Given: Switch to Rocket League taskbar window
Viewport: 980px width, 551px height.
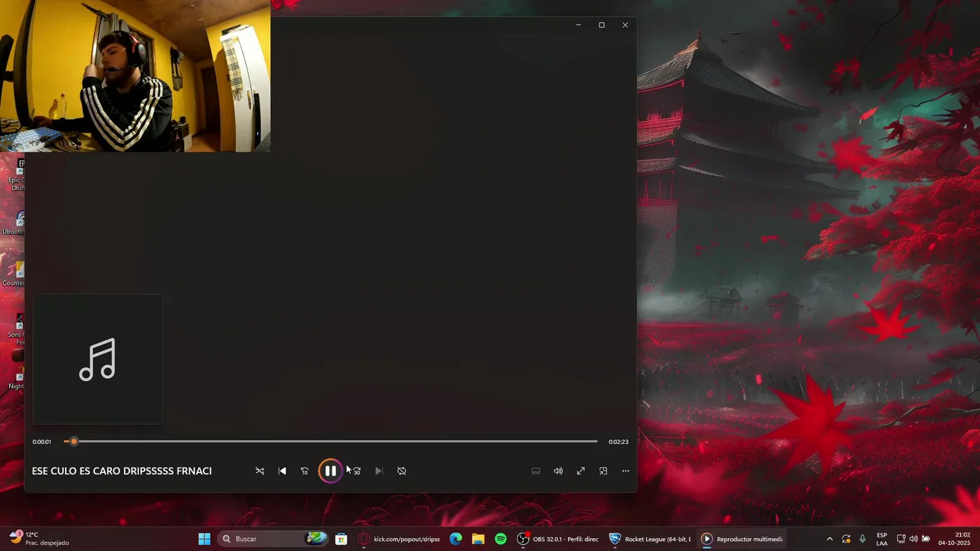Looking at the screenshot, I should tap(651, 539).
